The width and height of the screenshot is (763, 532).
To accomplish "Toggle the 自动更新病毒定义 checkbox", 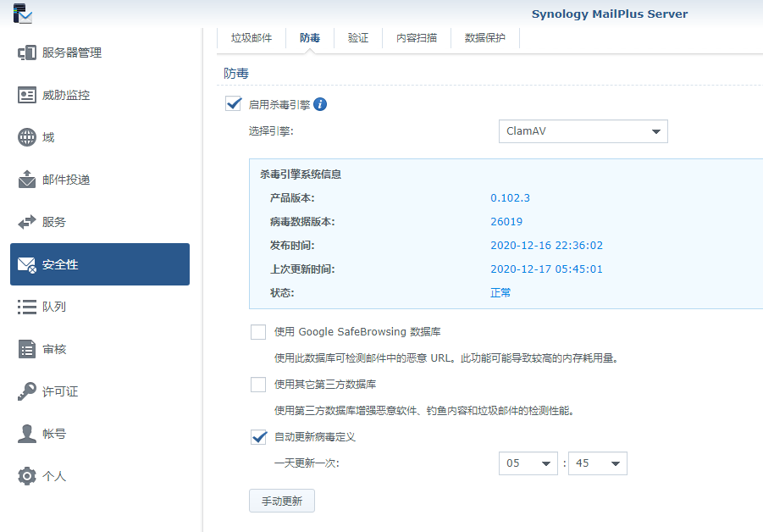I will point(258,437).
